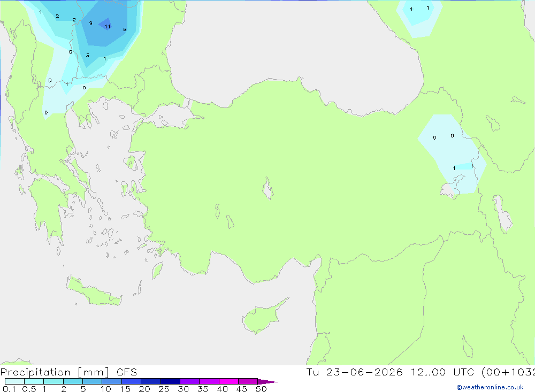Select legend swatch between 0.5 and 1
This screenshot has height=392, width=535.
34,381
